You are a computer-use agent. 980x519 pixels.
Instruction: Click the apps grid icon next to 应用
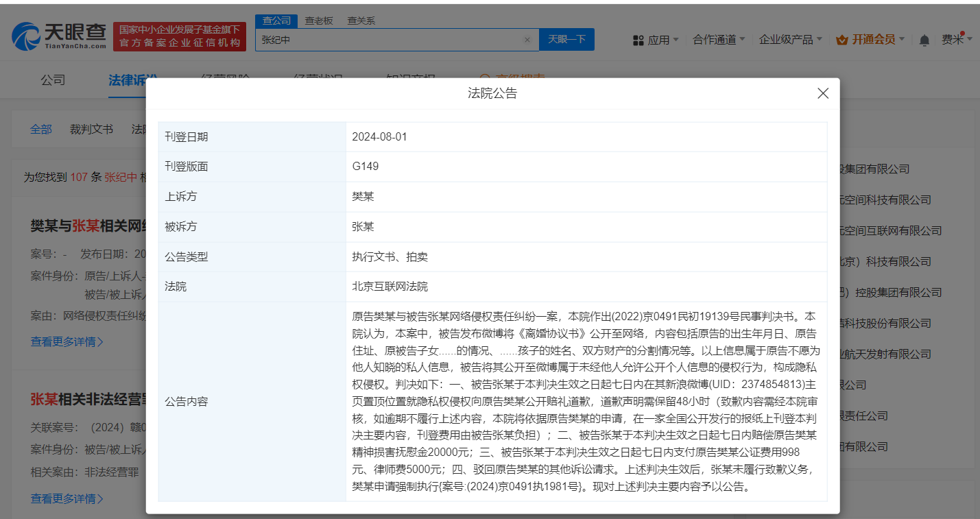pos(638,40)
